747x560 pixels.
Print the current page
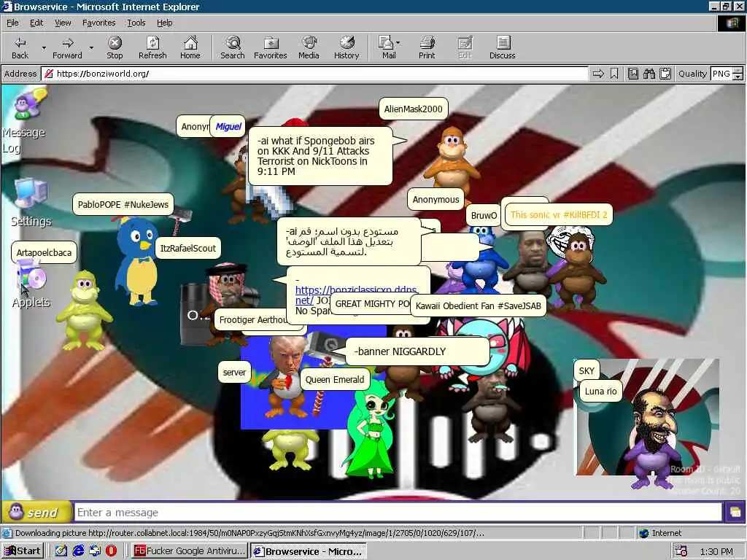(x=427, y=47)
